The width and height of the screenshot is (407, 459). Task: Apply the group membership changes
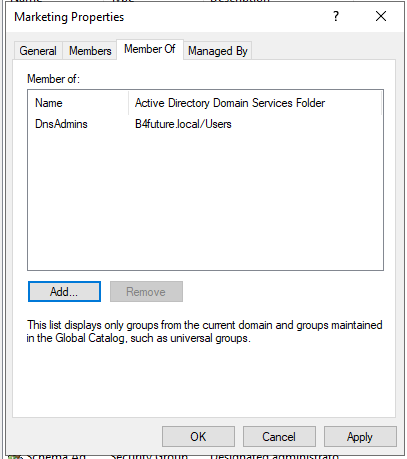click(360, 436)
